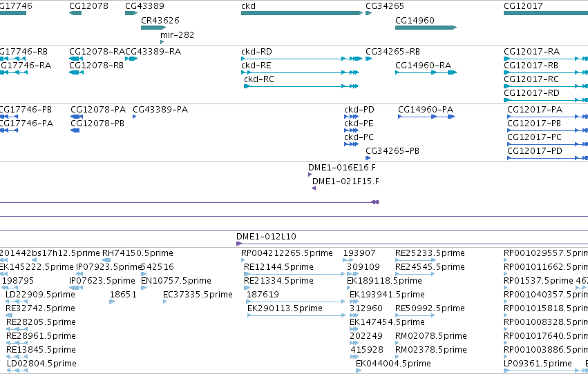Click the CG12017-RB transcript line
Screen dimensions: 588x374
click(x=546, y=72)
